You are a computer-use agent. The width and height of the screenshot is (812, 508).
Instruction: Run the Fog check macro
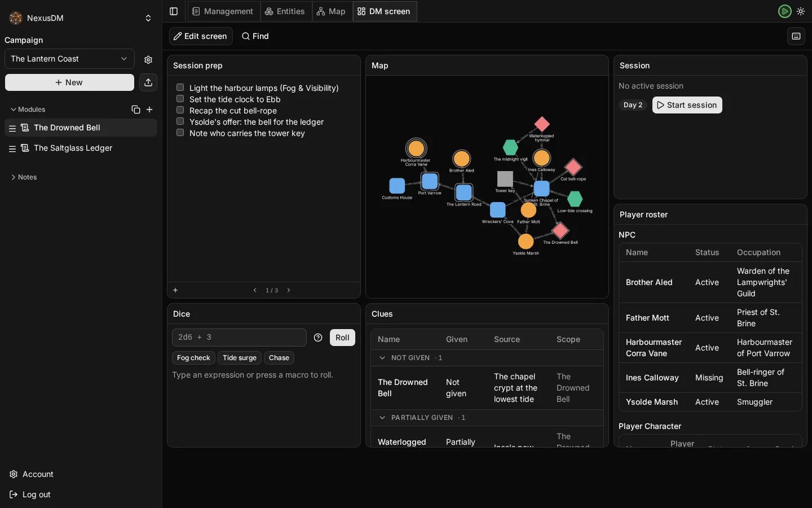tap(193, 358)
